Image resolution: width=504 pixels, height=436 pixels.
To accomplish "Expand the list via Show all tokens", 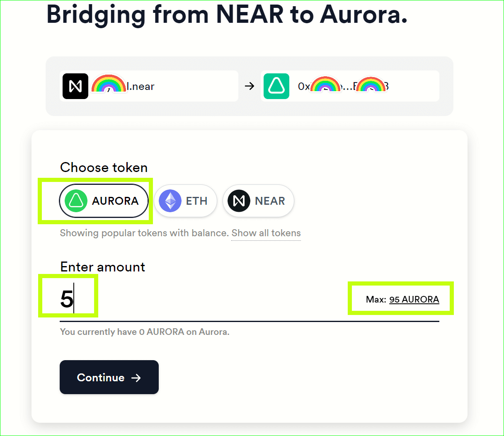I will click(266, 233).
